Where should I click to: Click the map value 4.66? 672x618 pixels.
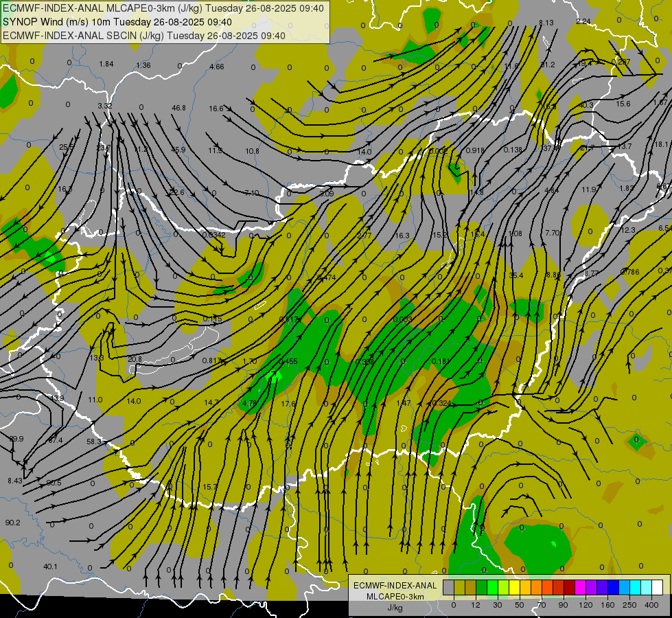click(217, 67)
